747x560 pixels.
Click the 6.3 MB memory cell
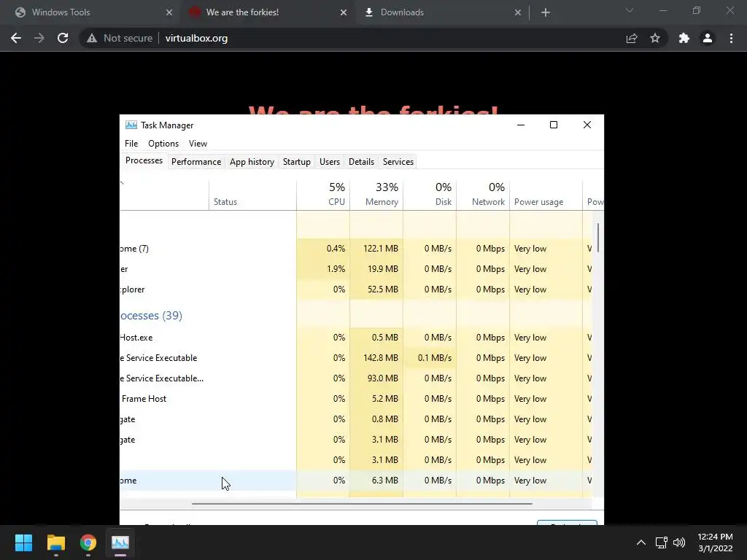pos(376,481)
